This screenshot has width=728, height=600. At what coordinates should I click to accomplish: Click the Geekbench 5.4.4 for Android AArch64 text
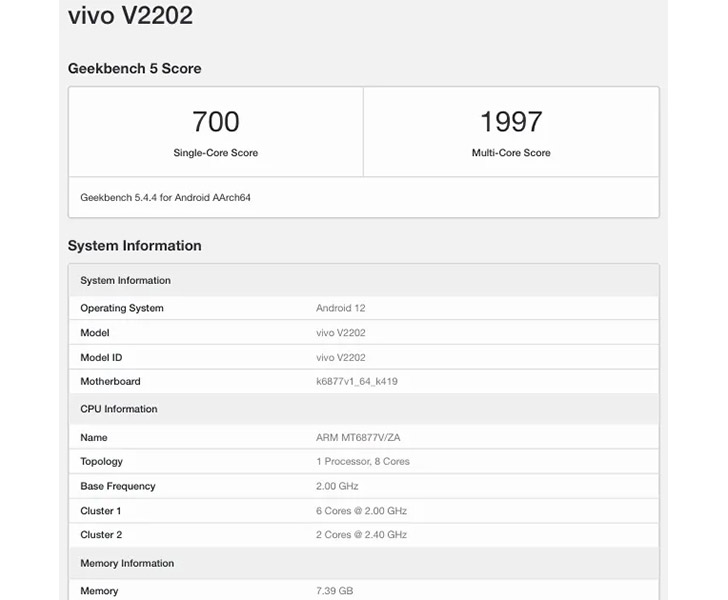pos(165,197)
